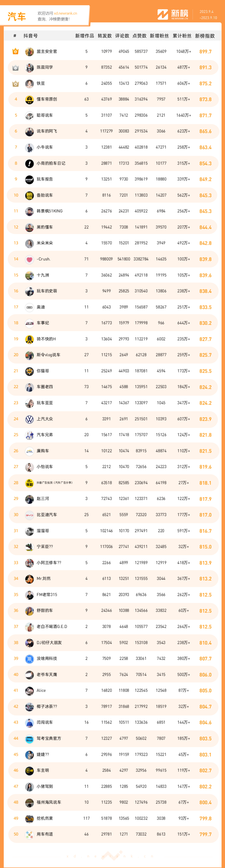This screenshot has width=225, height=868.
Task: Click the Audi rings avatar for 奥迪
Action: point(30,307)
